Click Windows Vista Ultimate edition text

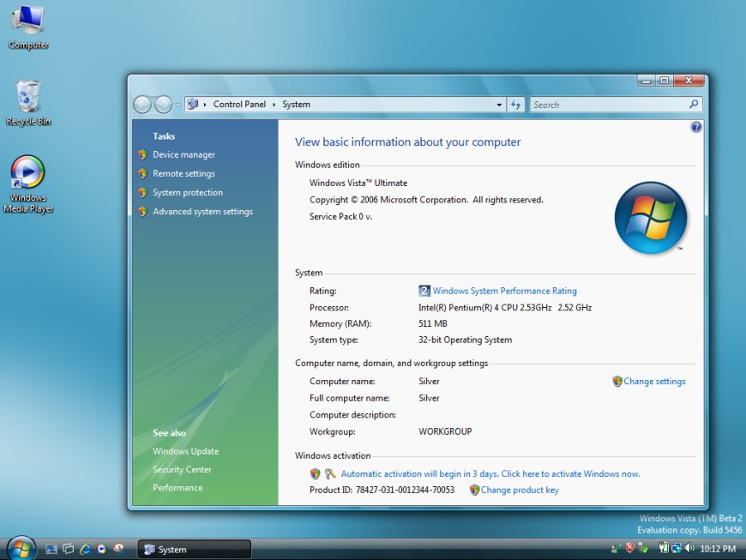(358, 183)
